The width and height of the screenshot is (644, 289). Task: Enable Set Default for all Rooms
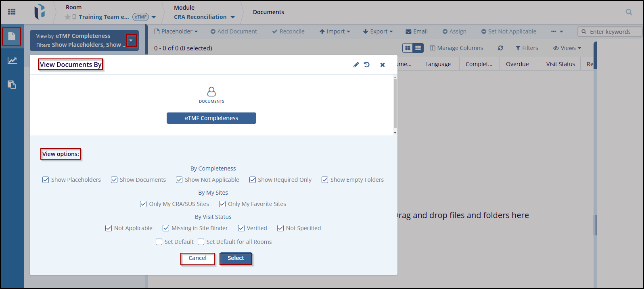pyautogui.click(x=201, y=242)
